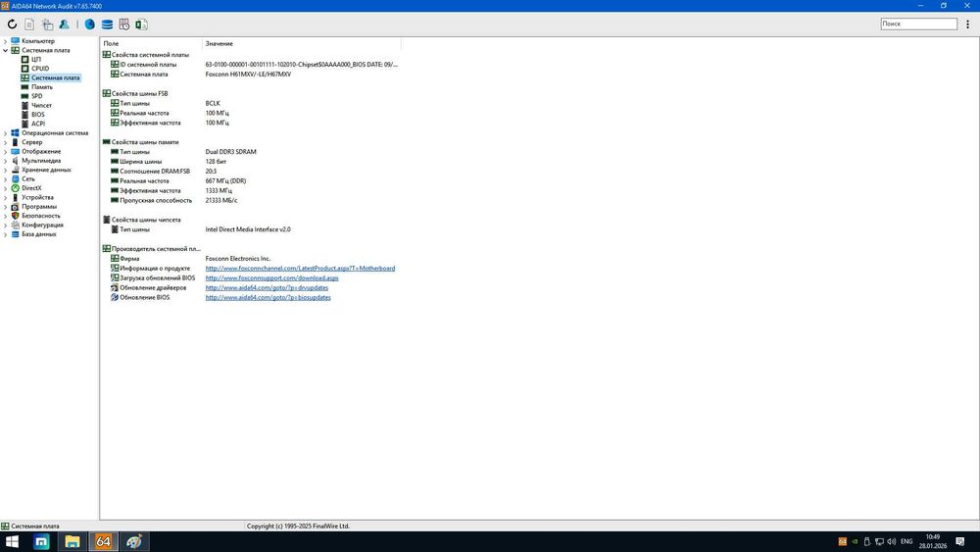Open the foxconnchannel.com product info link
The width and height of the screenshot is (980, 552).
pyautogui.click(x=300, y=269)
